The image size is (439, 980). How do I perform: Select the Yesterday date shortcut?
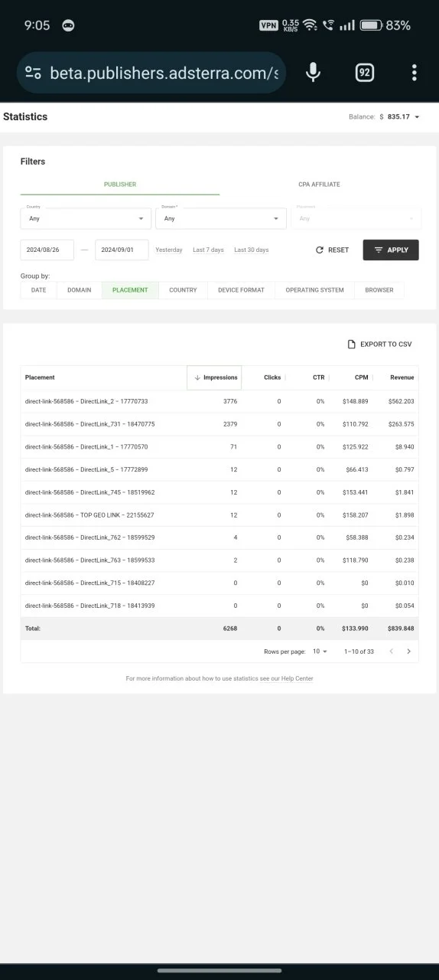coord(169,250)
